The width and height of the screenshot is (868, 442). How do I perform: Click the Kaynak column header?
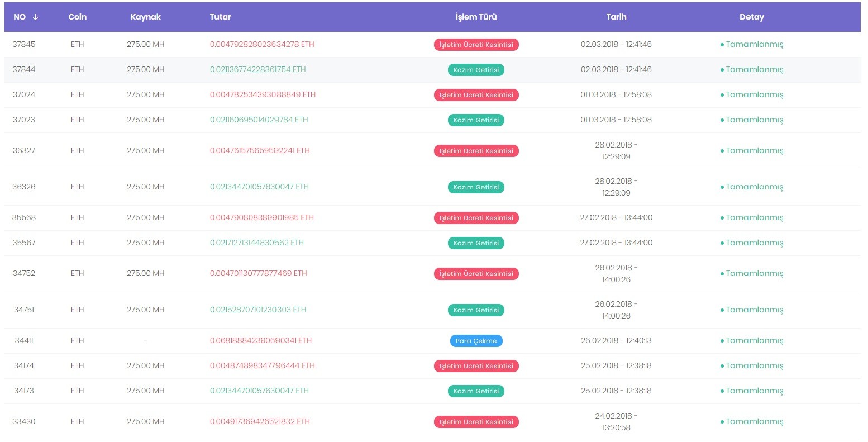146,17
